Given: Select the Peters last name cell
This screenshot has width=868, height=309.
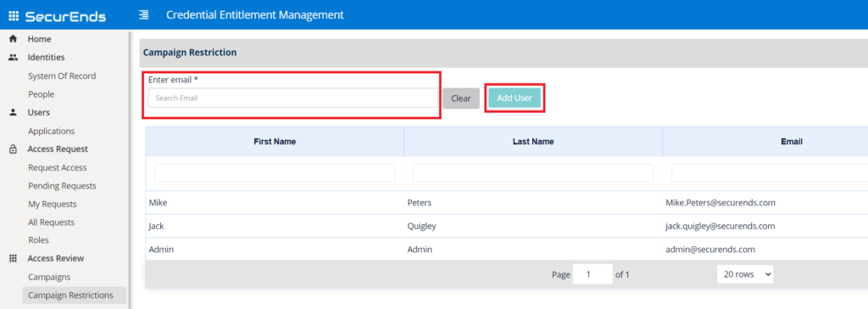Looking at the screenshot, I should [533, 203].
